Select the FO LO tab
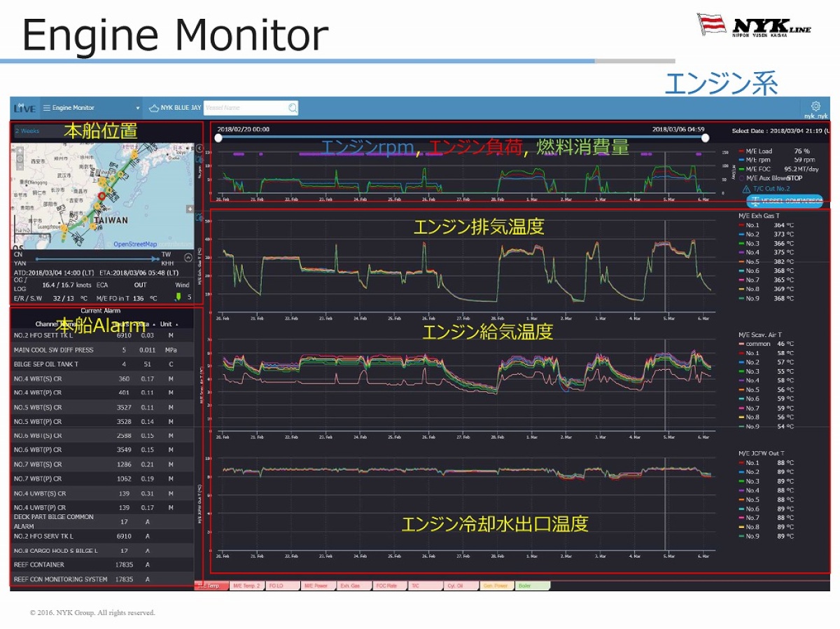Screen dimensions: 840x629 [x=282, y=586]
